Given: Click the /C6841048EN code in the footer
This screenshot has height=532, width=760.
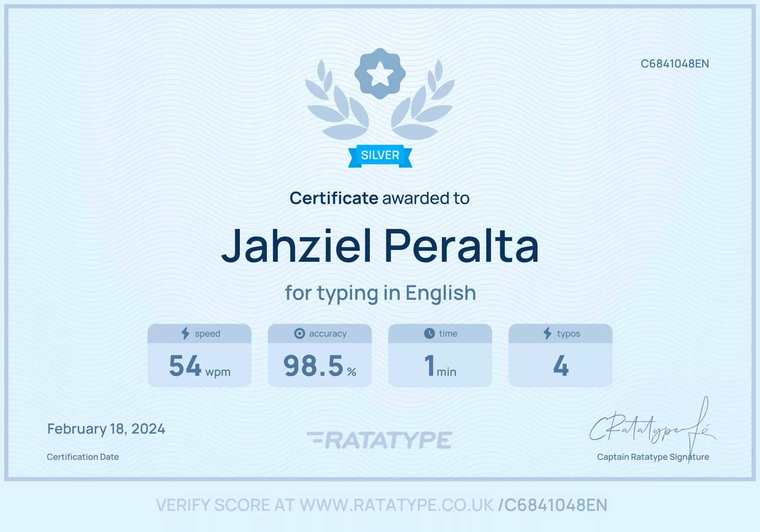Looking at the screenshot, I should coord(553,505).
